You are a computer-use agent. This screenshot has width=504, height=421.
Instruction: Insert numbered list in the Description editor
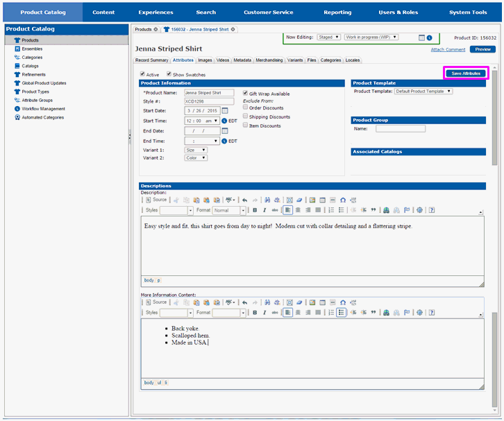pyautogui.click(x=331, y=210)
